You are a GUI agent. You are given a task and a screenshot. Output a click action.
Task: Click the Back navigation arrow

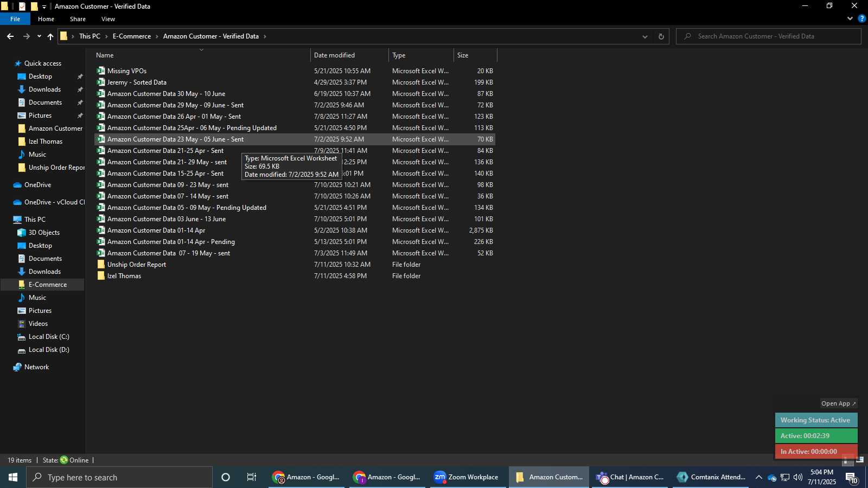click(x=10, y=36)
